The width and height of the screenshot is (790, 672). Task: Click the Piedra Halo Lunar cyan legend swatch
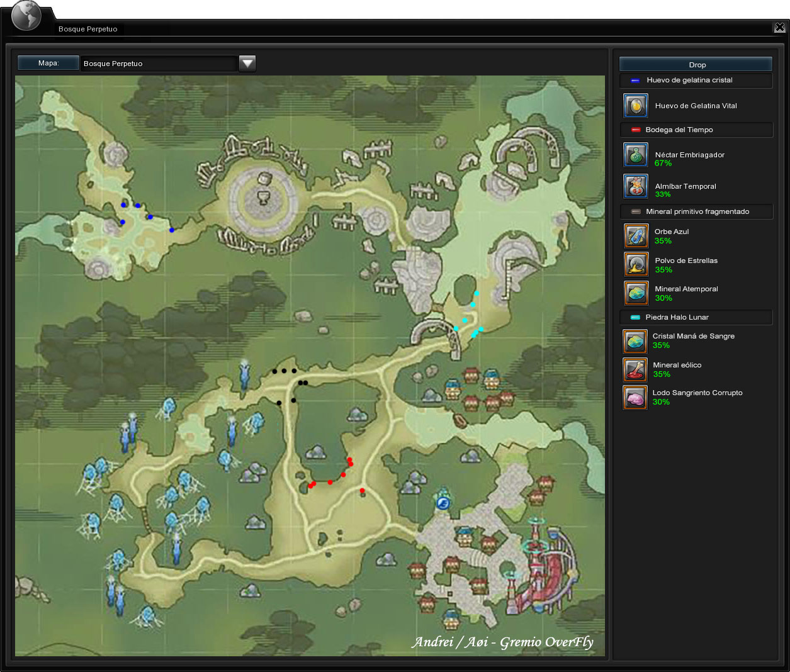[x=635, y=317]
